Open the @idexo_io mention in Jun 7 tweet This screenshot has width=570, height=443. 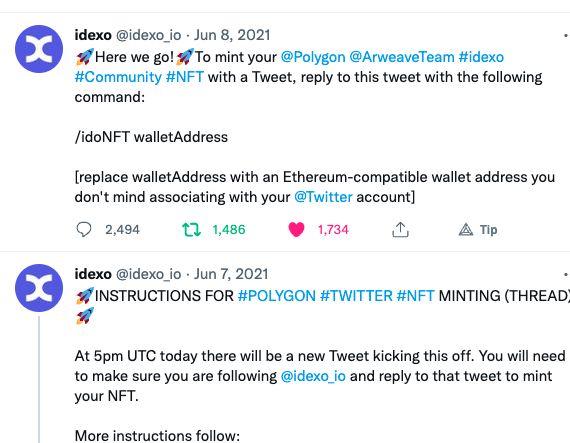pos(313,376)
